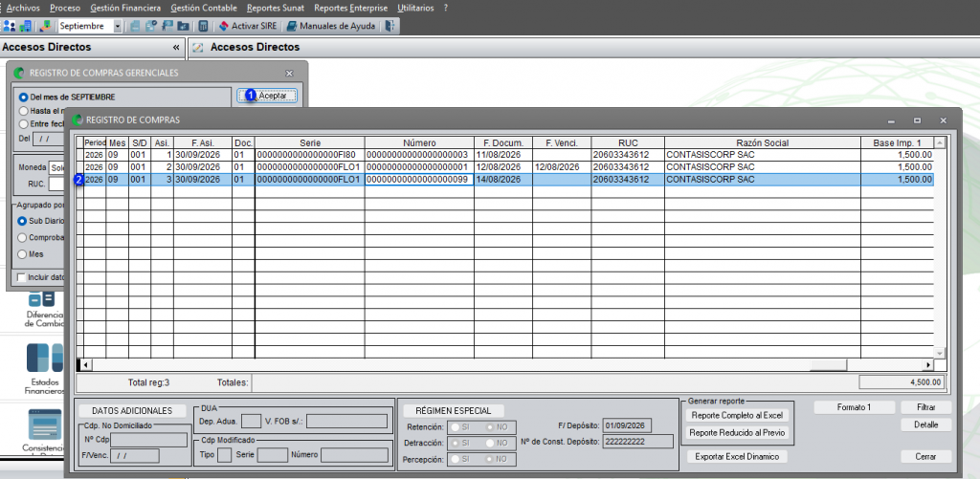The height and width of the screenshot is (479, 980).
Task: Open Manuales de Ayuda from toolbar
Action: 330,26
